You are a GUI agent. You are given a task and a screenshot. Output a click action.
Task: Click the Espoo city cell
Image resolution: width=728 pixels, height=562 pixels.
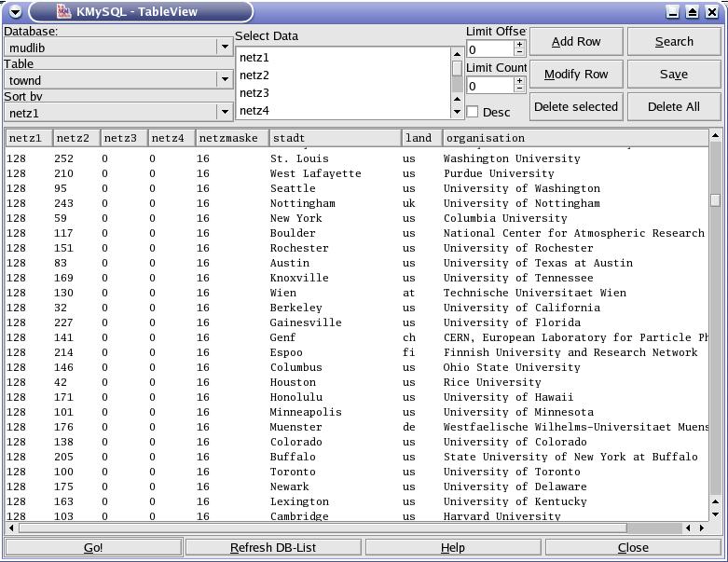[286, 352]
